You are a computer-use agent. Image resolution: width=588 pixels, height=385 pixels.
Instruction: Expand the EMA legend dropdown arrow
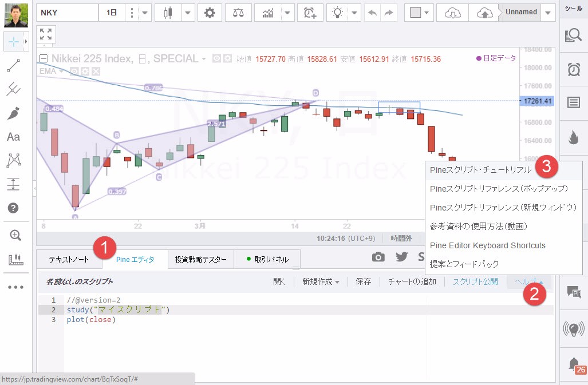click(x=61, y=71)
